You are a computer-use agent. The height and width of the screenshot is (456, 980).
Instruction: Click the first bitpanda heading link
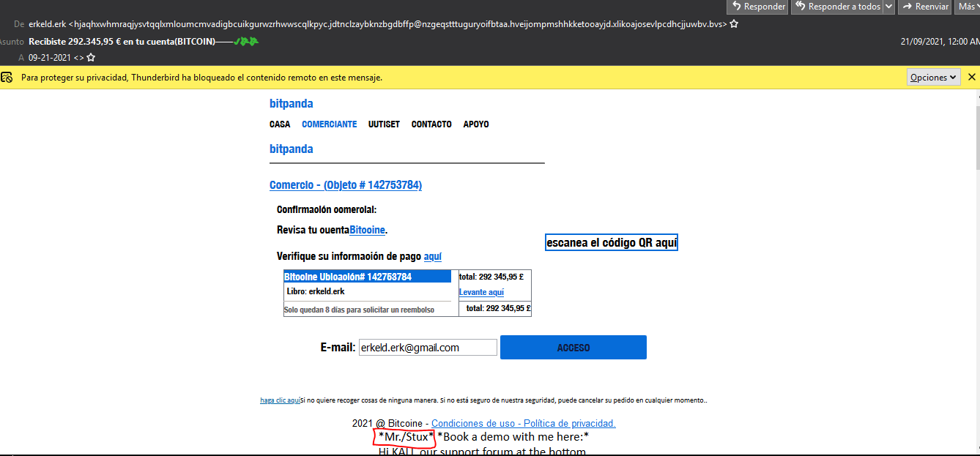(x=291, y=104)
